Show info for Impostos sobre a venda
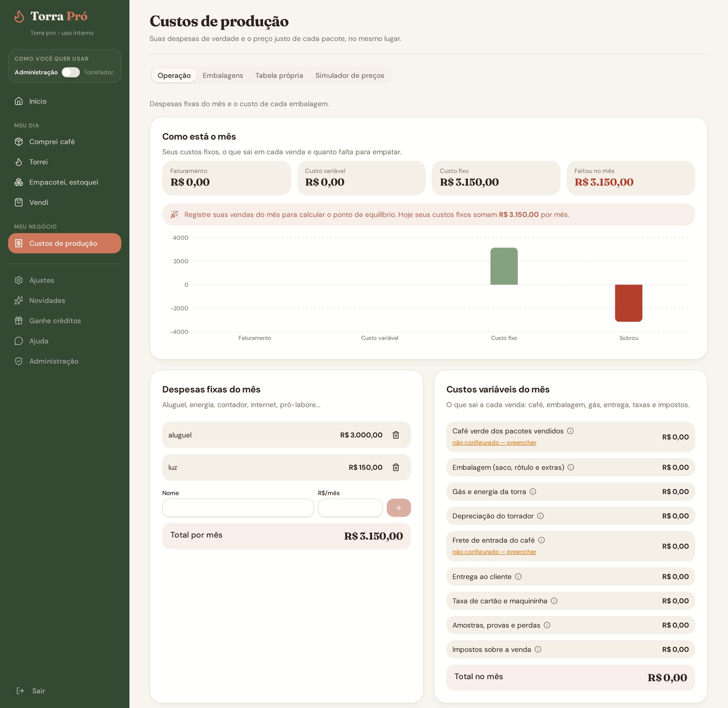Screen dimensions: 728x708 [x=538, y=649]
